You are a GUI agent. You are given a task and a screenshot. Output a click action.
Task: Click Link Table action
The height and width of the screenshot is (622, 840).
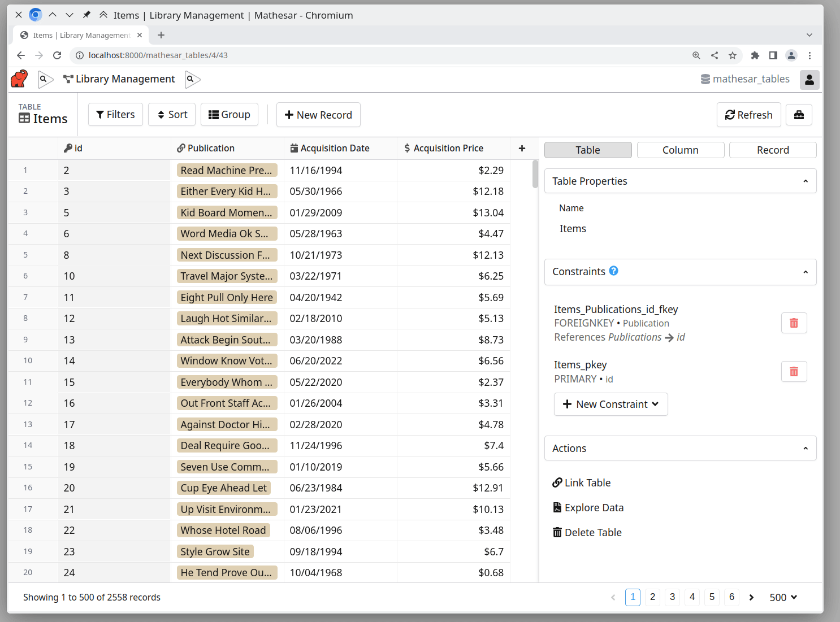[582, 483]
